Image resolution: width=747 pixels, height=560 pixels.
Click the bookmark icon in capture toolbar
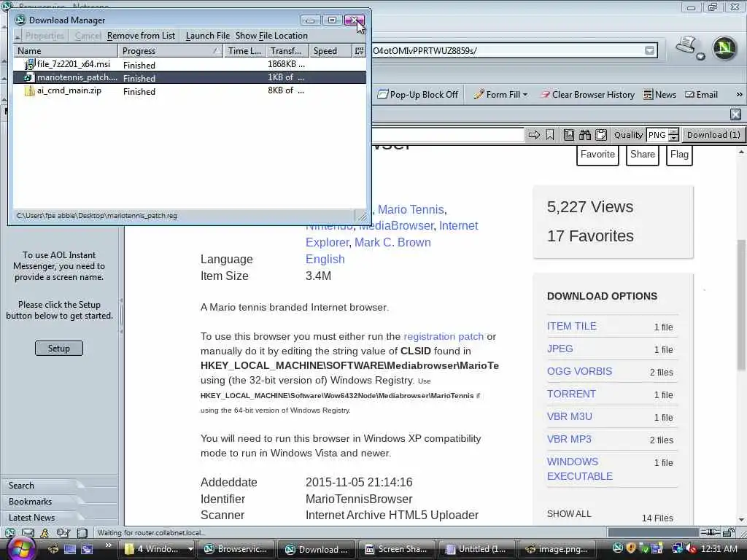click(550, 135)
